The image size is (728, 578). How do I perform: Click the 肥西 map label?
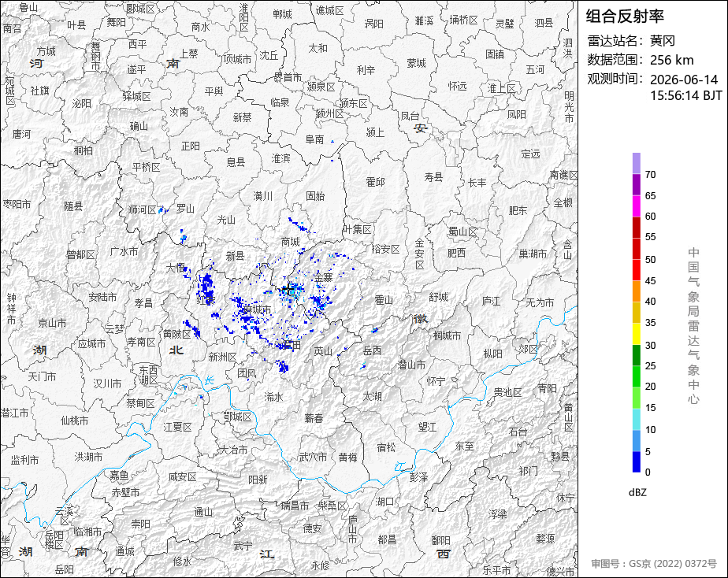[456, 253]
